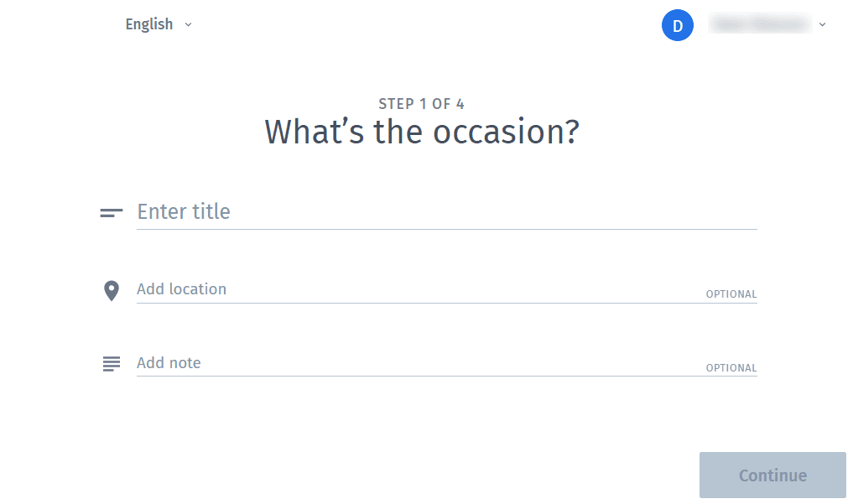Click the title lines icon
The width and height of the screenshot is (853, 504).
[x=112, y=213]
